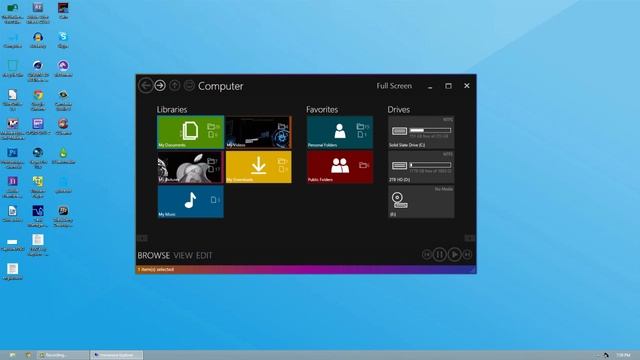This screenshot has height=360, width=640.
Task: Click the Libraries section heading
Action: pyautogui.click(x=172, y=109)
